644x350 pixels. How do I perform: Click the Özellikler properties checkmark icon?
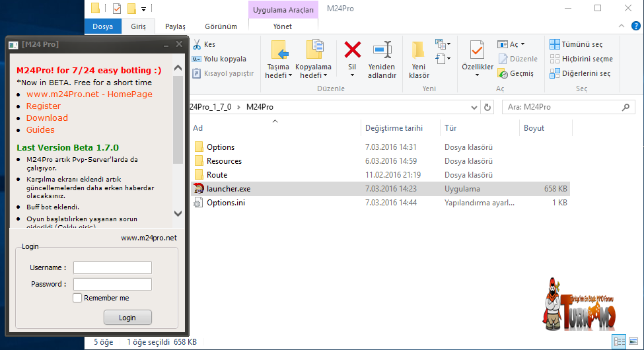(478, 50)
